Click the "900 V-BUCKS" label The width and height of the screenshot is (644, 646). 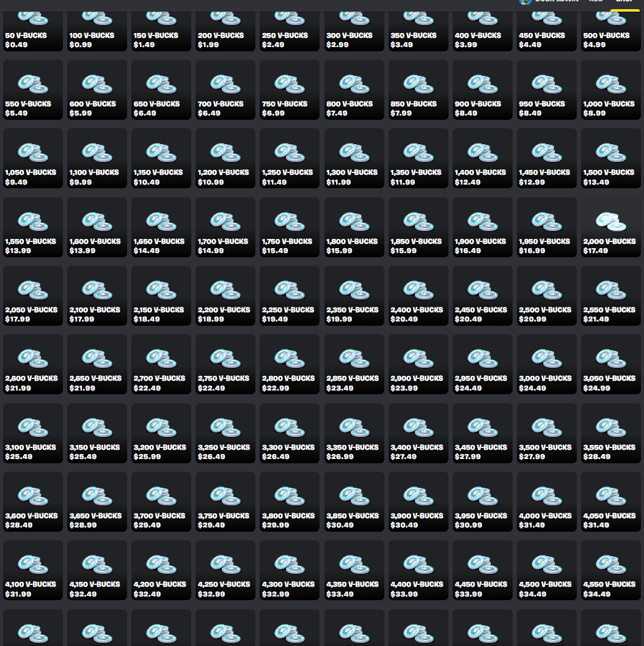point(478,104)
